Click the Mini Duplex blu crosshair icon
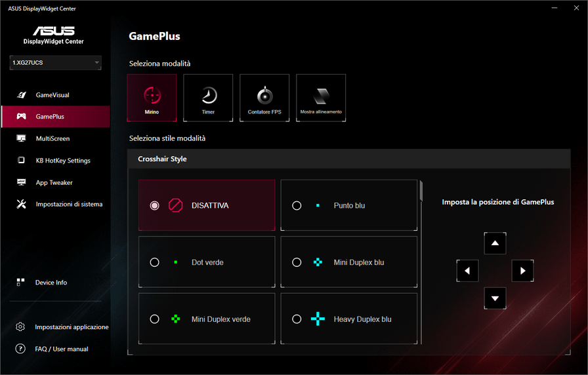Screen dimensions: 588x375 coord(318,262)
